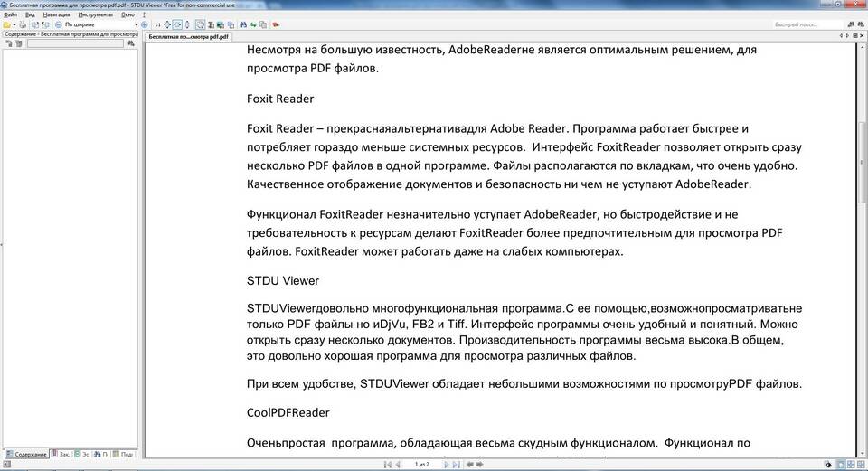The height and width of the screenshot is (471, 868).
Task: Activate the hand pan tool
Action: (201, 25)
